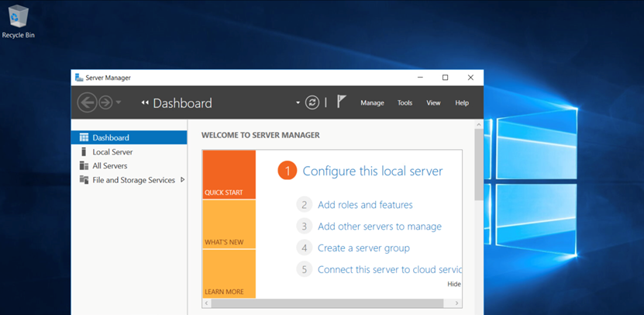Go back with the left arrow button
Image resolution: width=644 pixels, height=315 pixels.
pyautogui.click(x=87, y=102)
